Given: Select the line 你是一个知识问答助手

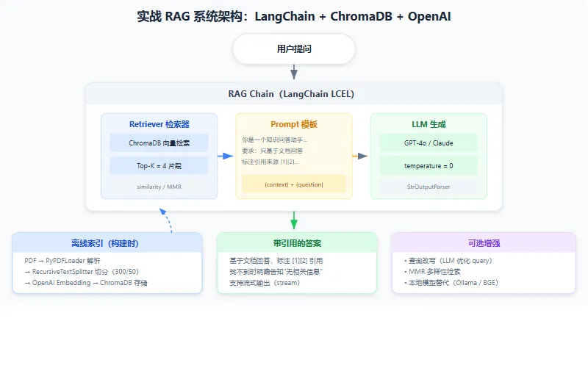Looking at the screenshot, I should coord(274,140).
